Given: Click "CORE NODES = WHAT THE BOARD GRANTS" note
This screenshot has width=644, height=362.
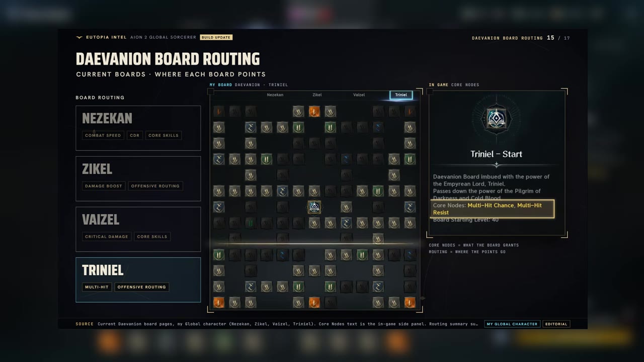Looking at the screenshot, I should 474,245.
